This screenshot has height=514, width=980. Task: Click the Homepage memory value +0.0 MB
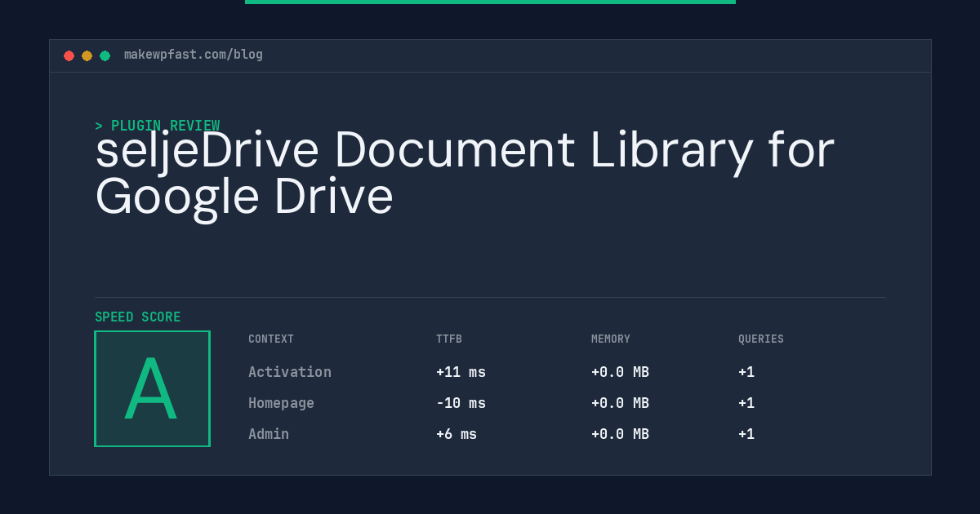click(620, 403)
